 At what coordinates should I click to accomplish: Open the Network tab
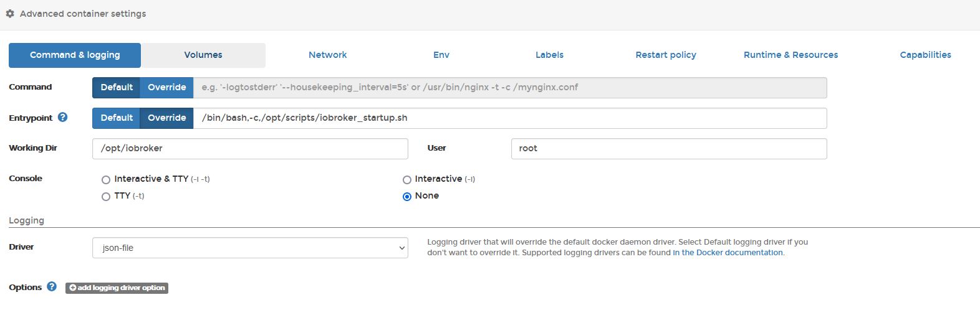pyautogui.click(x=328, y=55)
